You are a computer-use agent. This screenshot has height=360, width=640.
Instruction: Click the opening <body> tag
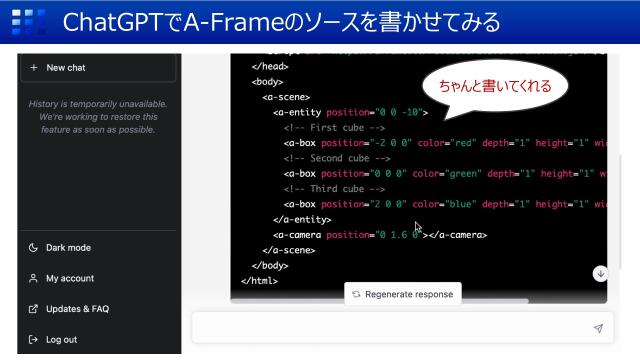pyautogui.click(x=267, y=82)
